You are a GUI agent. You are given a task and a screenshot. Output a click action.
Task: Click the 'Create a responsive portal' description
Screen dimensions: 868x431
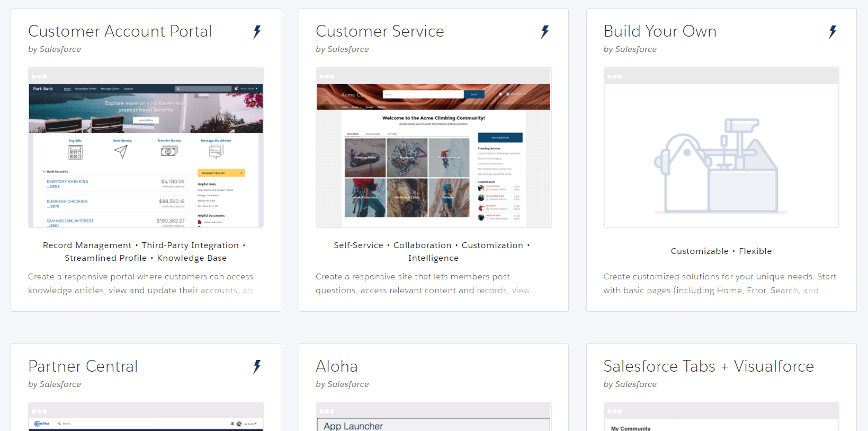coord(143,284)
